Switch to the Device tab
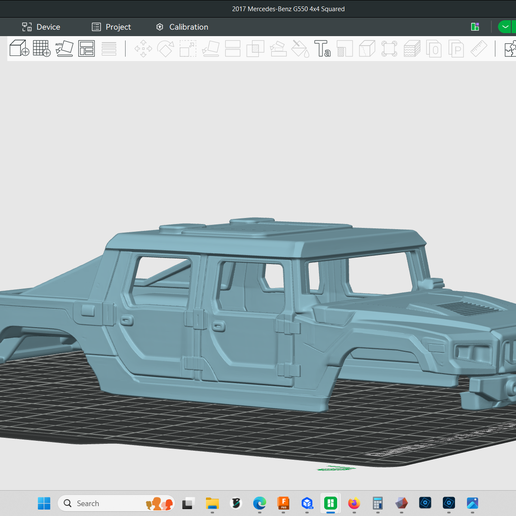 pos(41,27)
